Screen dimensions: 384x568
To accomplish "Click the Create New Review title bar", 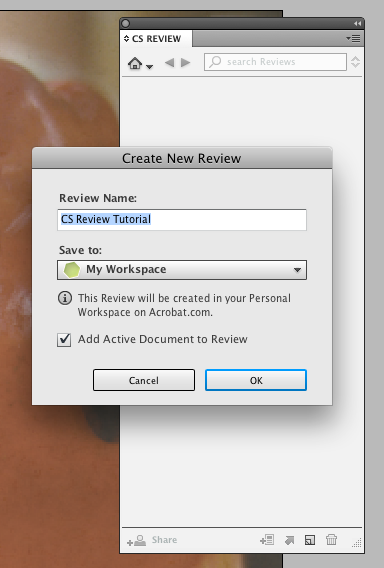I will tap(182, 158).
